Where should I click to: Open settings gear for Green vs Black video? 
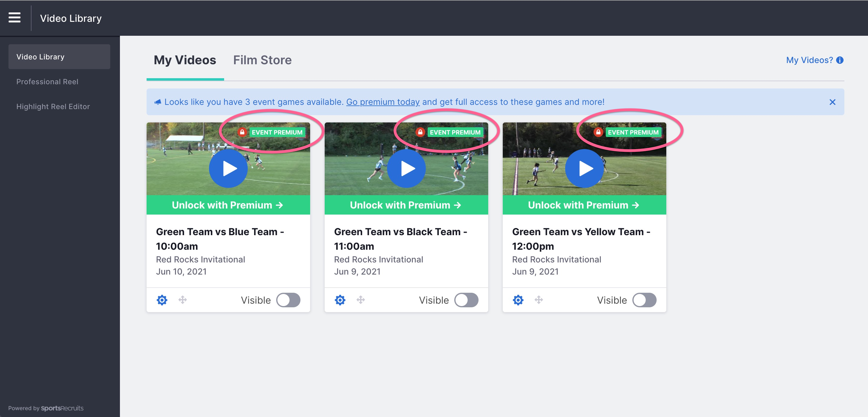340,300
